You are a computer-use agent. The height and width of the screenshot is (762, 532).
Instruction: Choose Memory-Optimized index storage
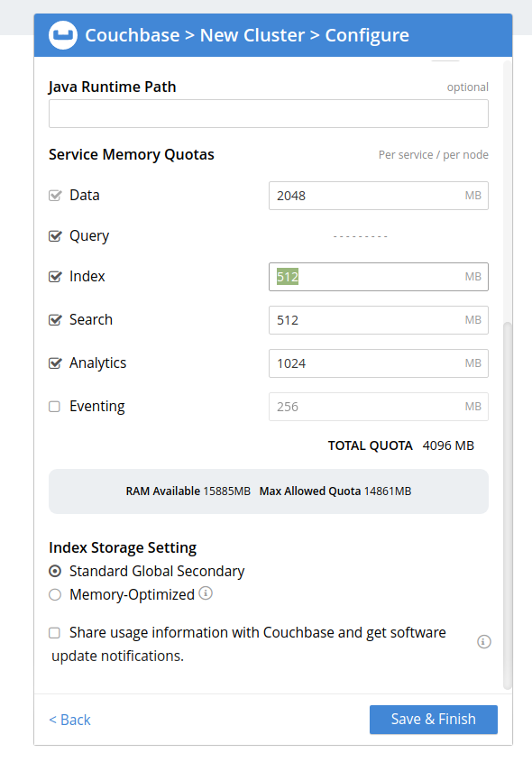coord(55,595)
